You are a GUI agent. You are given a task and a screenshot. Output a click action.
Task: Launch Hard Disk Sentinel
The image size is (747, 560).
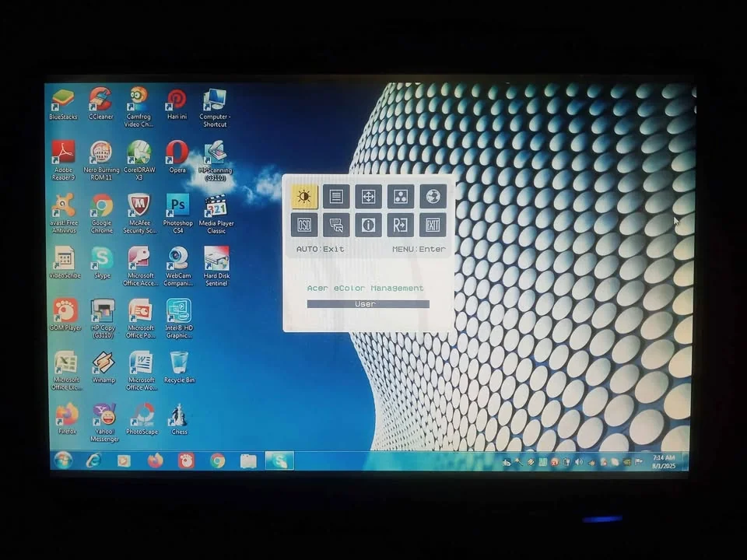coord(217,266)
